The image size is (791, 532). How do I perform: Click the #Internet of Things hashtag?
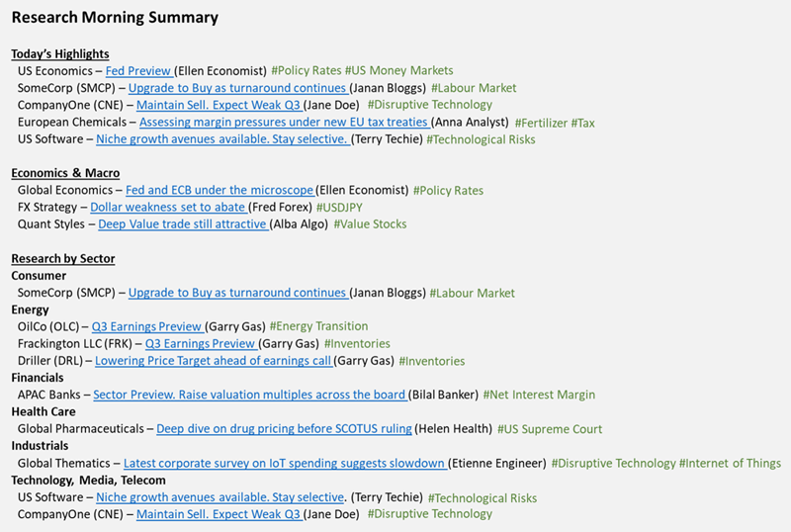[730, 464]
